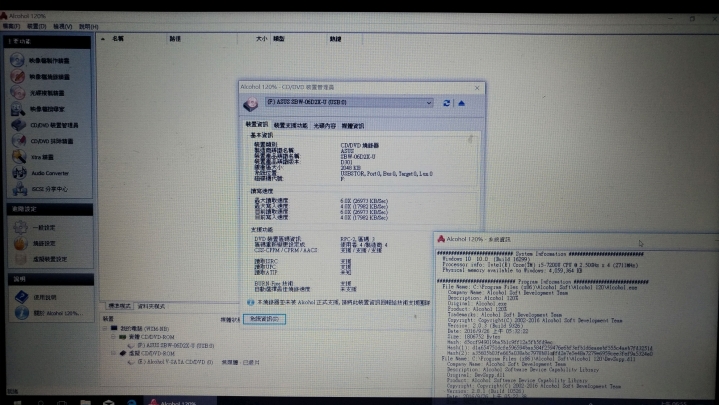Open the iSCSI sharing center icon
The width and height of the screenshot is (720, 405).
coord(19,189)
